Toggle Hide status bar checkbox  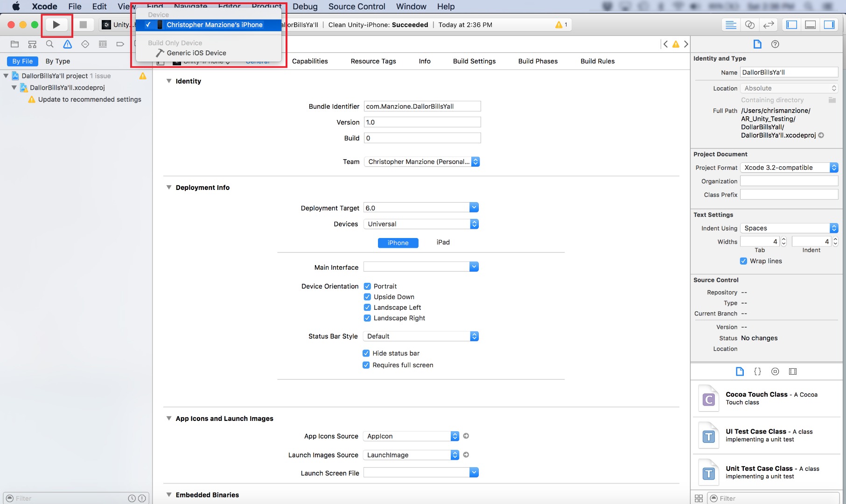pos(366,353)
